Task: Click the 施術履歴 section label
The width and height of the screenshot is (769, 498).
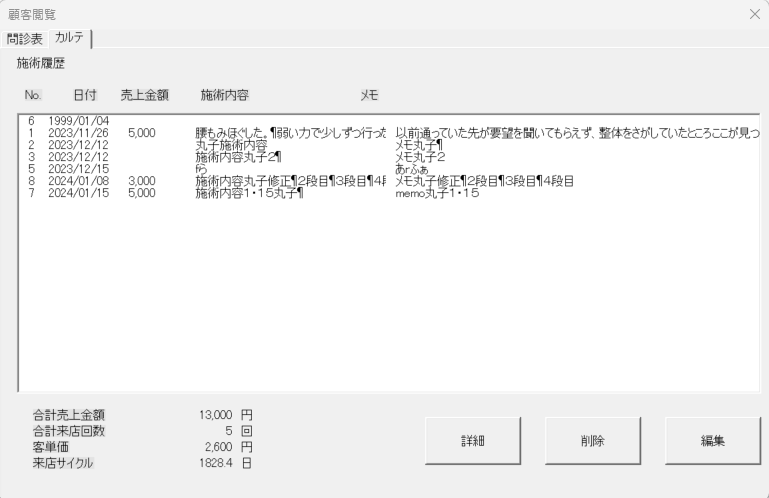Action: (x=41, y=63)
